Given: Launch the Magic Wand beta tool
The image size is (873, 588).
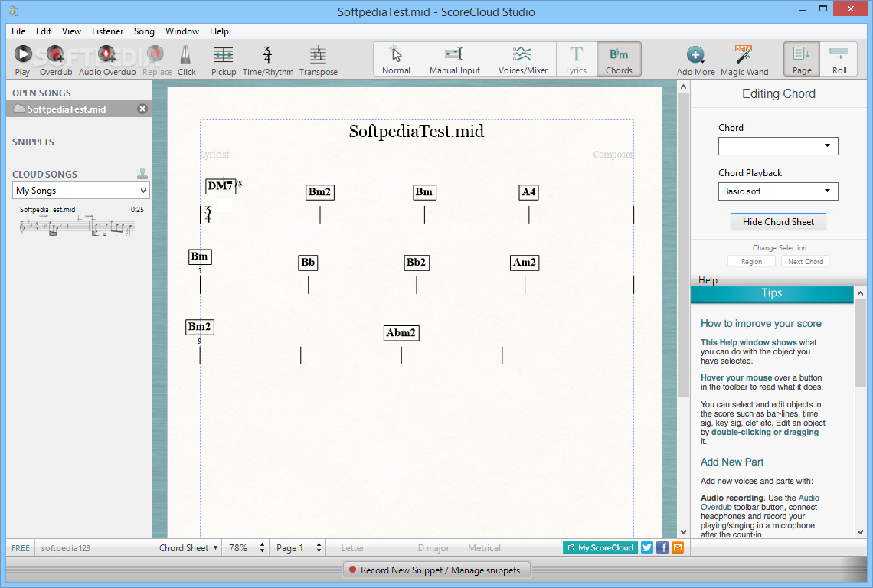Looking at the screenshot, I should tap(744, 60).
